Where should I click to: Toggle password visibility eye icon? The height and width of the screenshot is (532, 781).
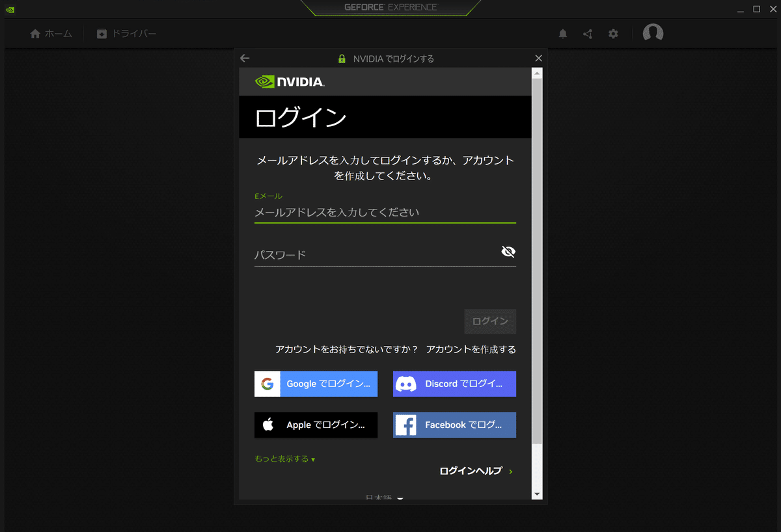[x=508, y=252]
